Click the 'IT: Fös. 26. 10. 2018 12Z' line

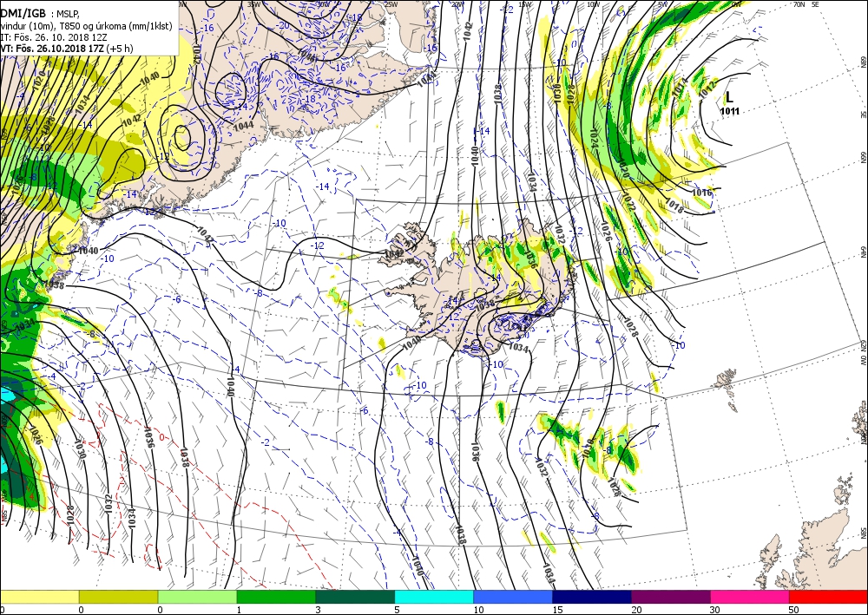point(54,37)
